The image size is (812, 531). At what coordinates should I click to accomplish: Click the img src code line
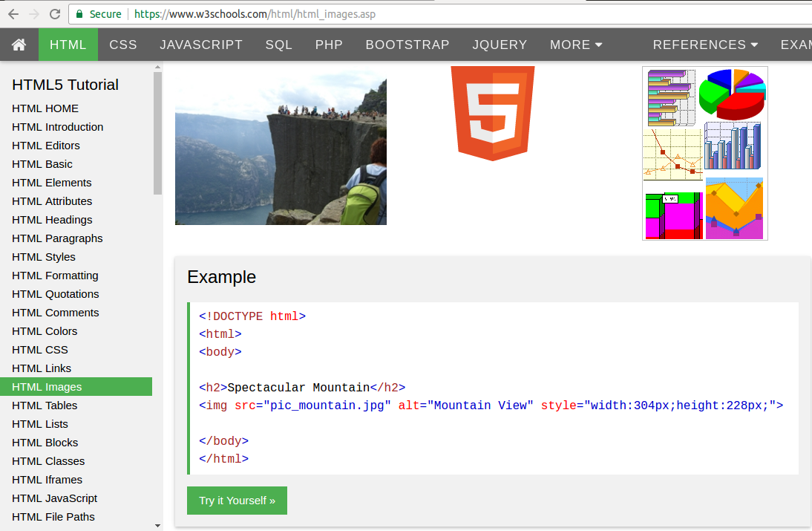point(491,405)
